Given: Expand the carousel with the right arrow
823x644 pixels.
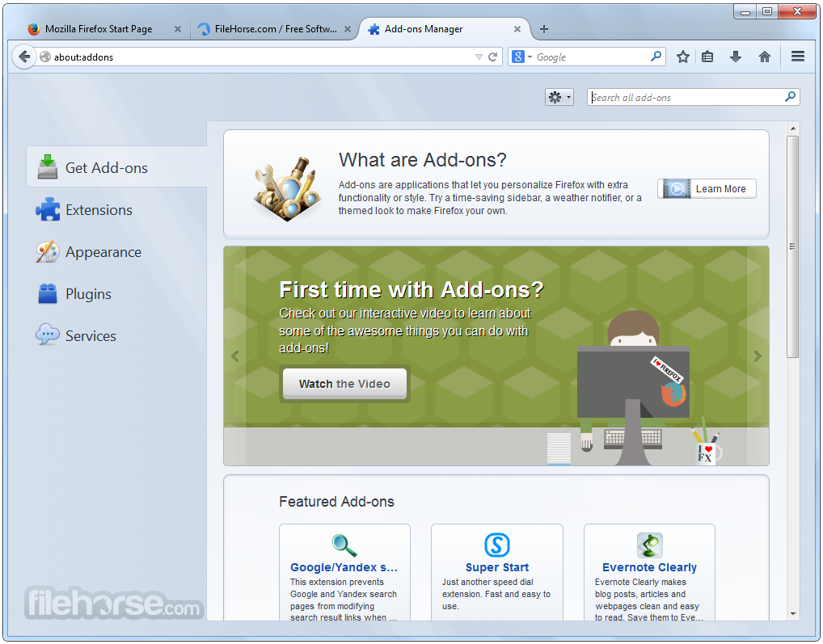Looking at the screenshot, I should [757, 356].
